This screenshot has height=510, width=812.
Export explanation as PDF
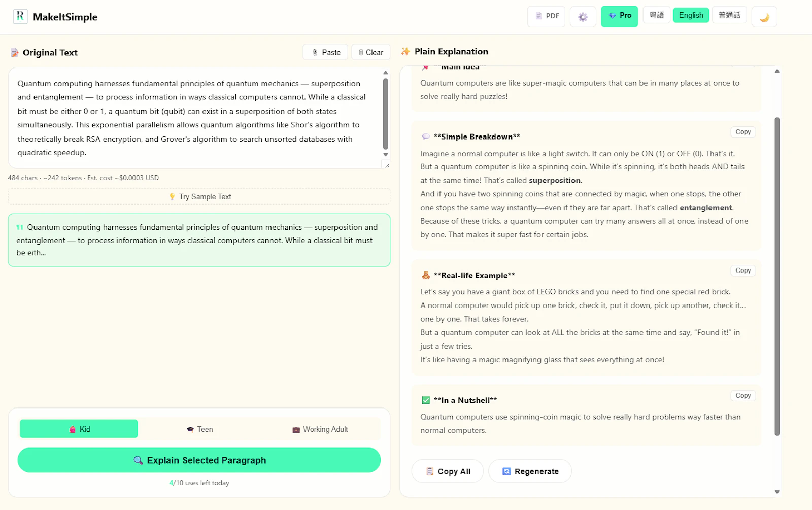(x=547, y=17)
